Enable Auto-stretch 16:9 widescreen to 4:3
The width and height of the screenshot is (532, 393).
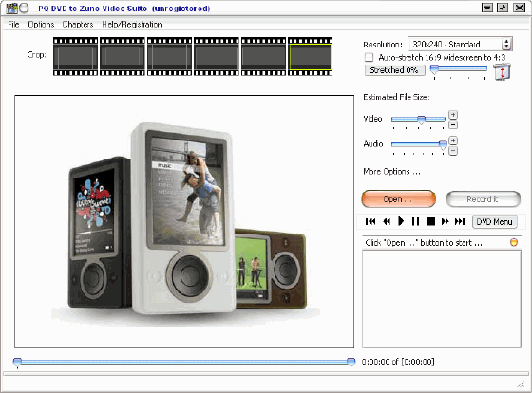click(369, 57)
